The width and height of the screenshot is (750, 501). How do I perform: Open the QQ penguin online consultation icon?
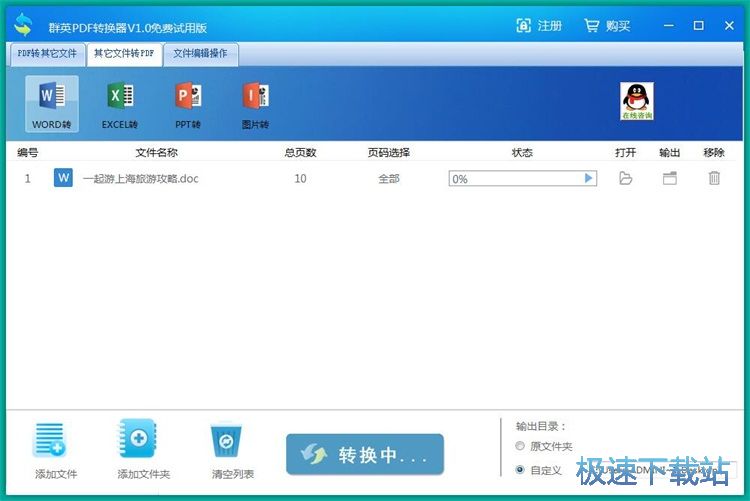(637, 101)
